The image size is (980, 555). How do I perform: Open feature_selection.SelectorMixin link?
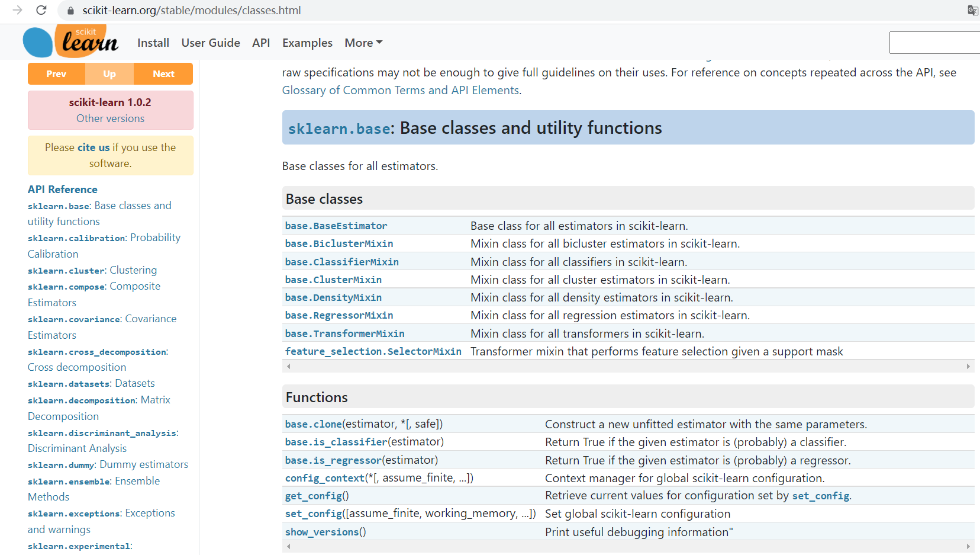pos(373,351)
